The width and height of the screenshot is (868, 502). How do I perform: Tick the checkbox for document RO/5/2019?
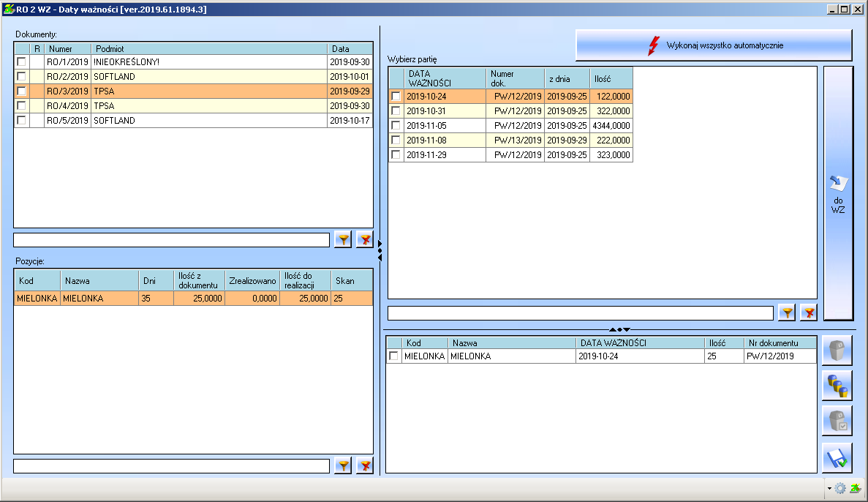[x=22, y=120]
